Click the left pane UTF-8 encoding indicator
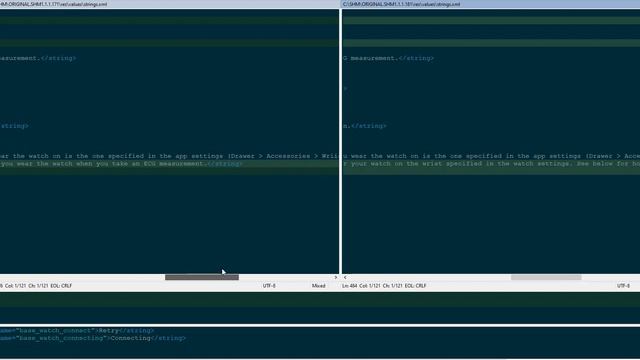640x360 pixels. [269, 286]
